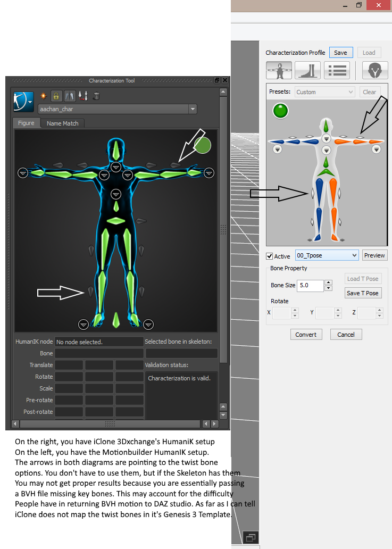Uncheck the Active checkbox

pyautogui.click(x=270, y=256)
